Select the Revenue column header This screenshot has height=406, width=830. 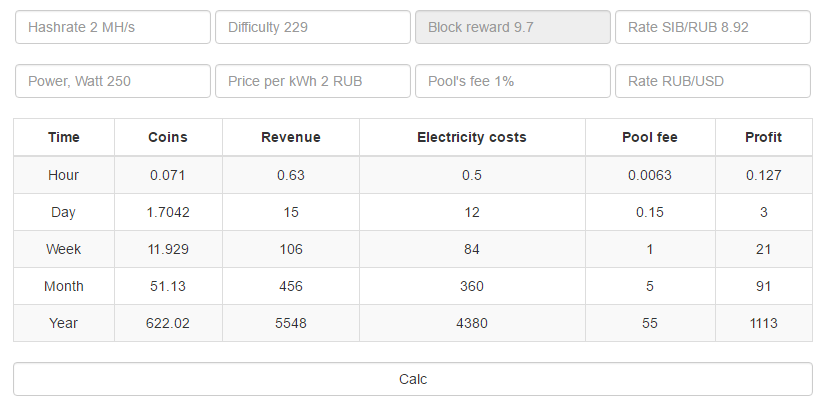coord(291,137)
